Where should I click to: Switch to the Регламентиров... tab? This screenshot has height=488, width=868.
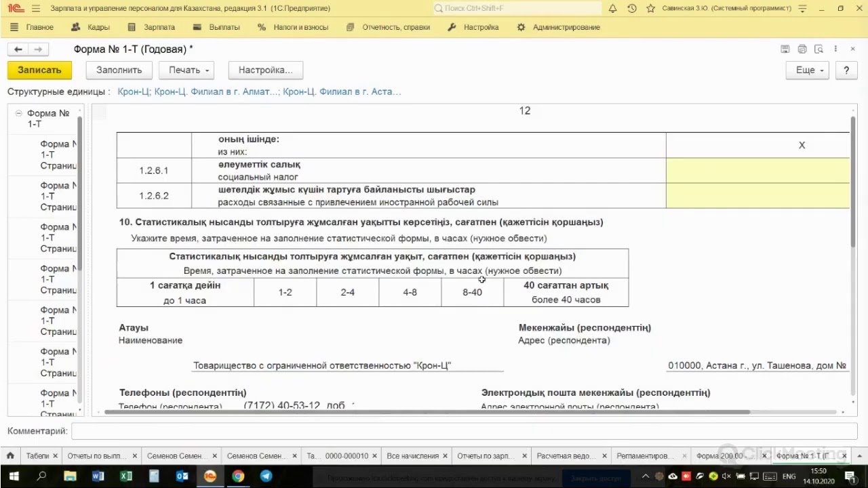644,456
